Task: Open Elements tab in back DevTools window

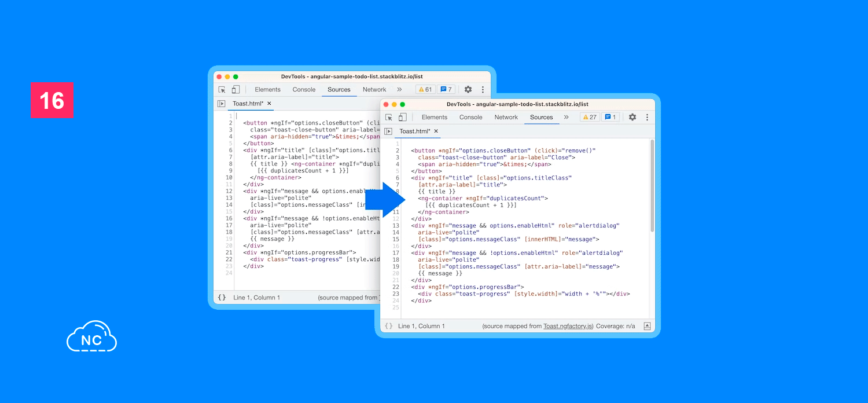Action: click(267, 90)
